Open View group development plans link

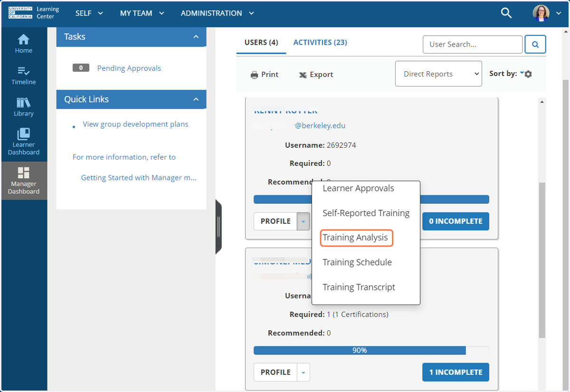[135, 124]
